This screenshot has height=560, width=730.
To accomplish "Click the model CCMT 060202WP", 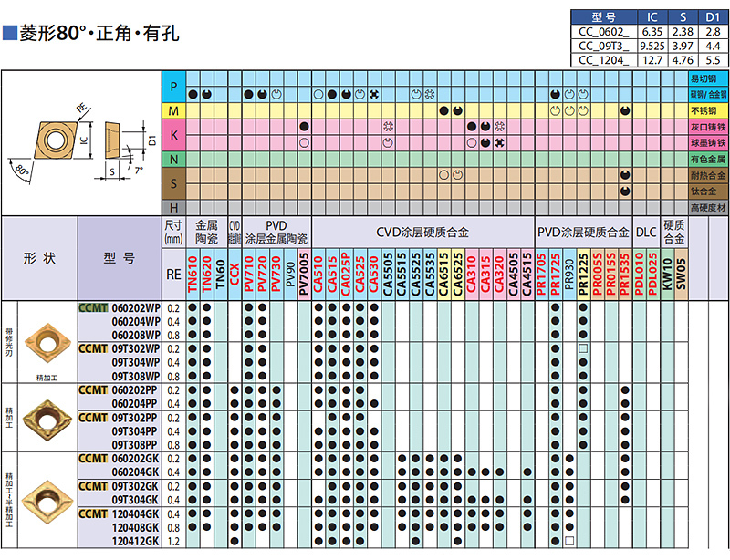I will [x=120, y=308].
